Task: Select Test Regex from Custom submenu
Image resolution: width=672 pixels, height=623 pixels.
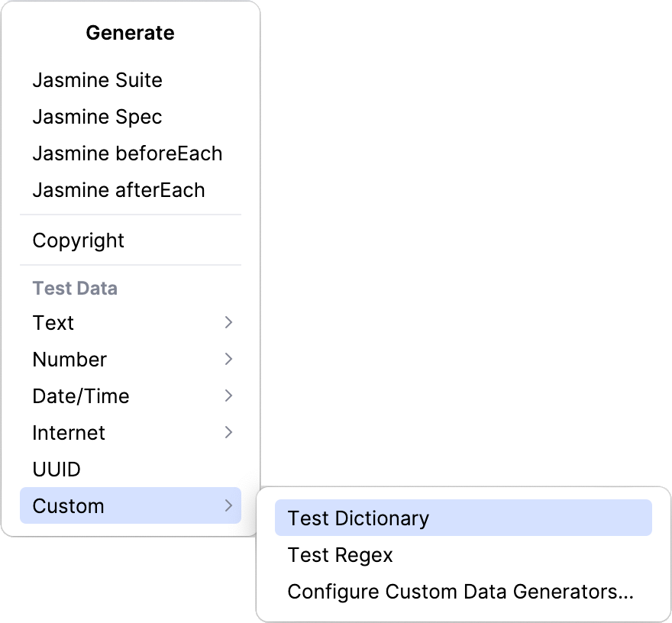Action: tap(339, 555)
